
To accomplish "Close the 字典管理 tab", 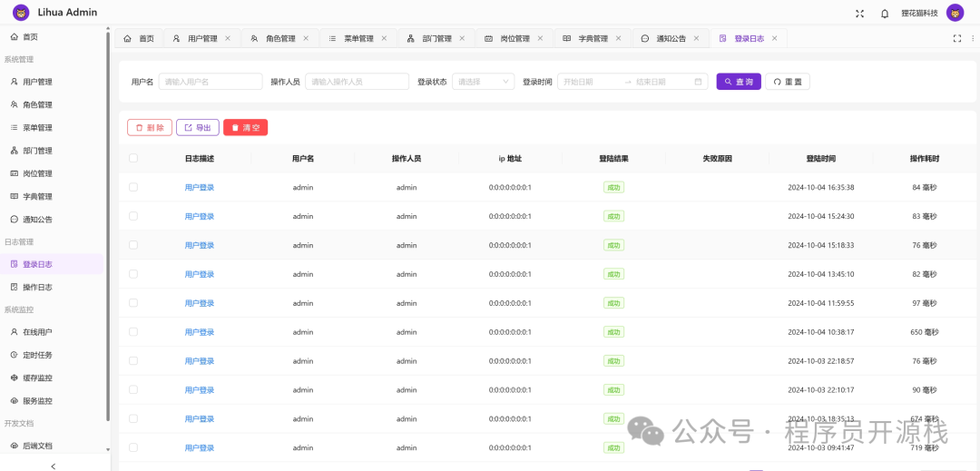I will [618, 38].
